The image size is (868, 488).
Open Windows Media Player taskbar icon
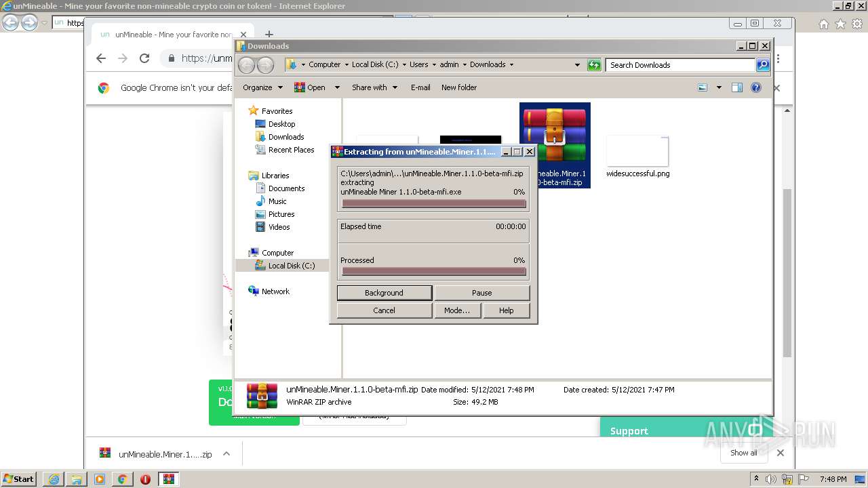[100, 479]
